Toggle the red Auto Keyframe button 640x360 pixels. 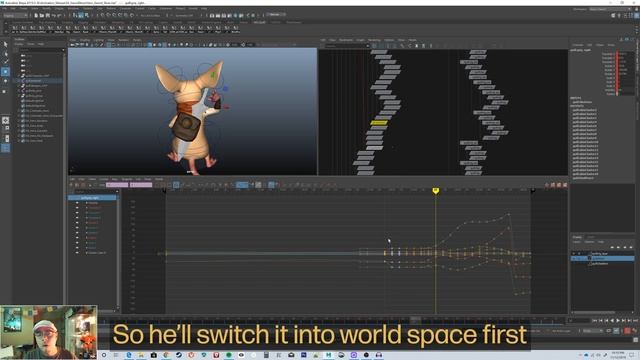(628, 331)
